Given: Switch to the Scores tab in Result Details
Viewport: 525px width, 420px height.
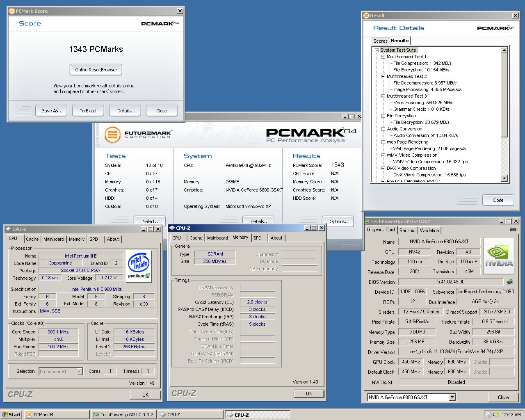Looking at the screenshot, I should [x=380, y=41].
